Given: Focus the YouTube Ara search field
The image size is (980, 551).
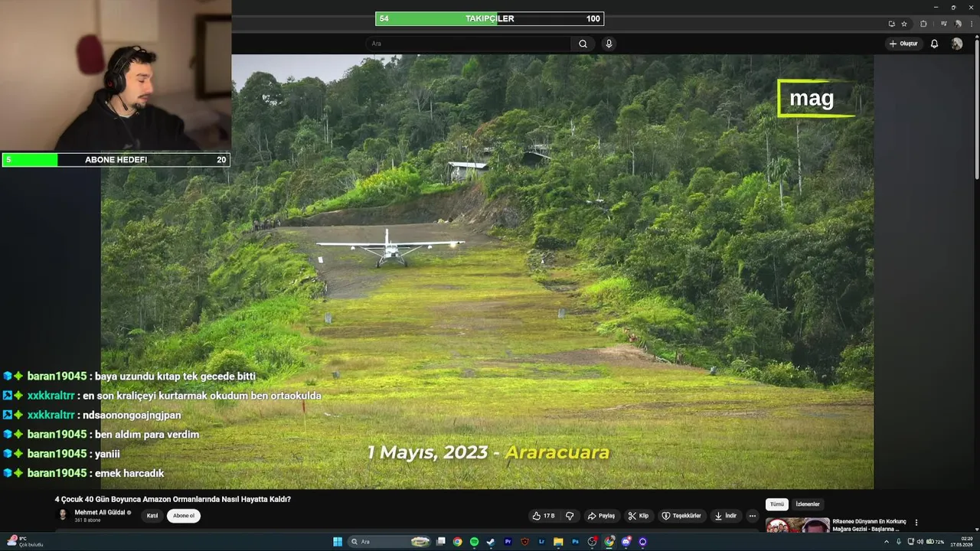Looking at the screenshot, I should click(x=469, y=44).
